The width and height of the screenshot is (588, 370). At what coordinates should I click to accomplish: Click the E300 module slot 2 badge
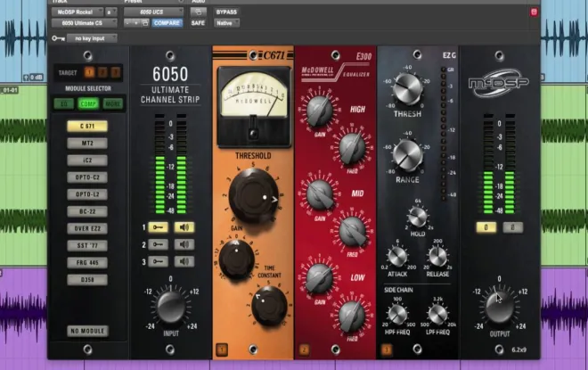(304, 349)
